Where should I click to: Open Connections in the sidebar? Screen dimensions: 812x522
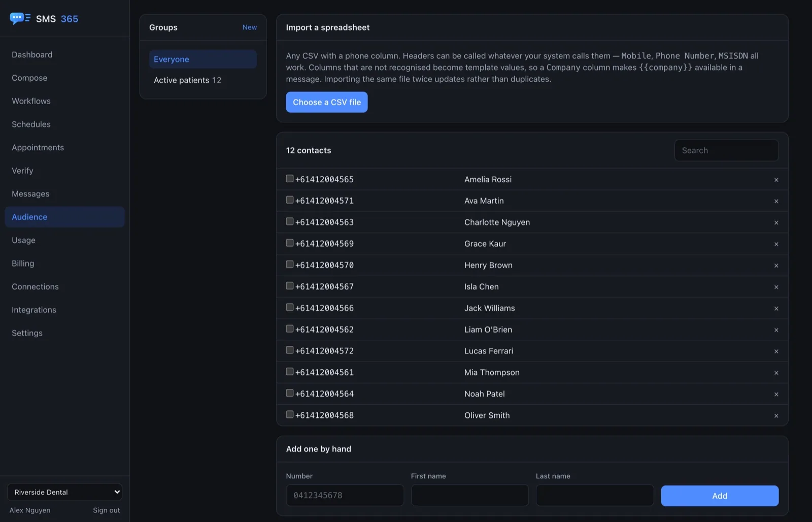(x=64, y=286)
